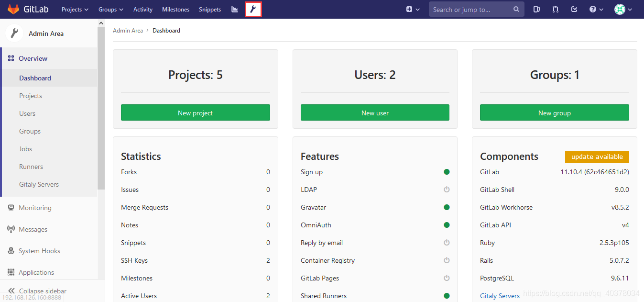Click the Projects: 5 heading
This screenshot has height=302, width=644.
195,75
